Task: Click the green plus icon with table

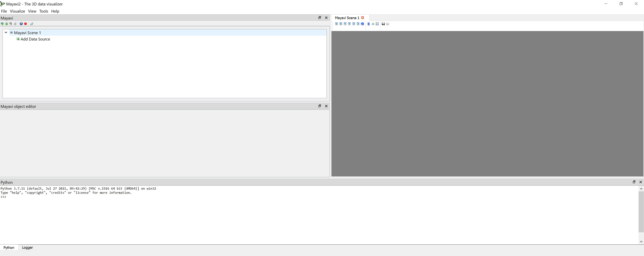Action: click(x=7, y=24)
